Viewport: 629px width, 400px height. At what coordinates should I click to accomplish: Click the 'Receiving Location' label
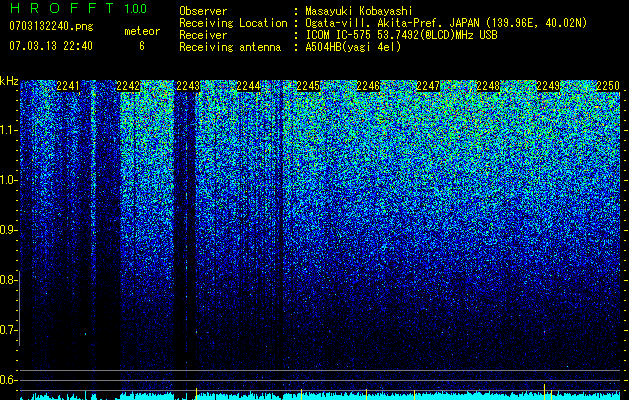[233, 23]
